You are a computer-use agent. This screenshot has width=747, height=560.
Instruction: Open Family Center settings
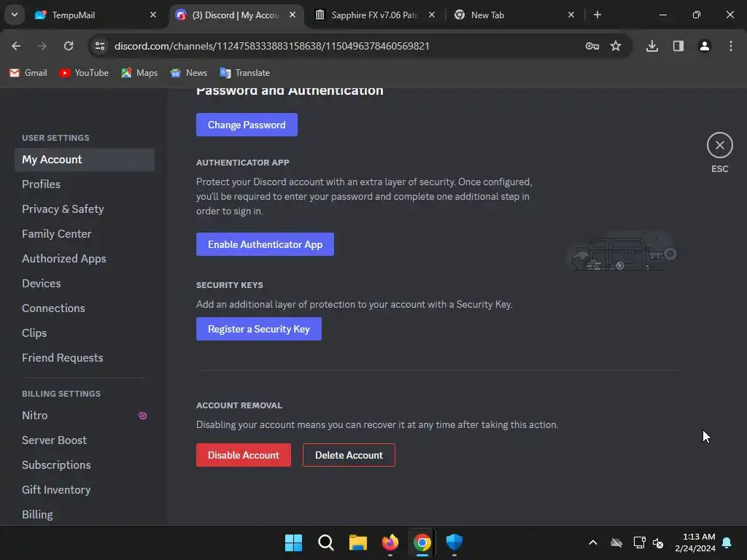[x=85, y=234]
